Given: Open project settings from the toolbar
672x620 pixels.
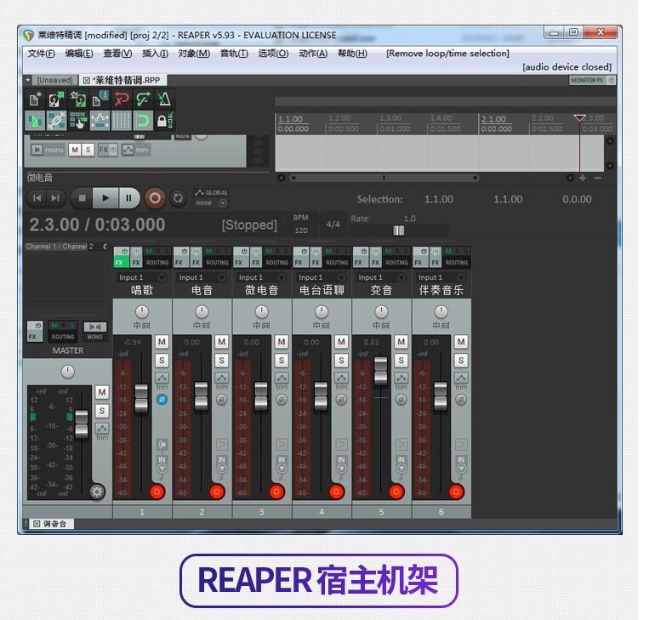Looking at the screenshot, I should click(x=100, y=100).
